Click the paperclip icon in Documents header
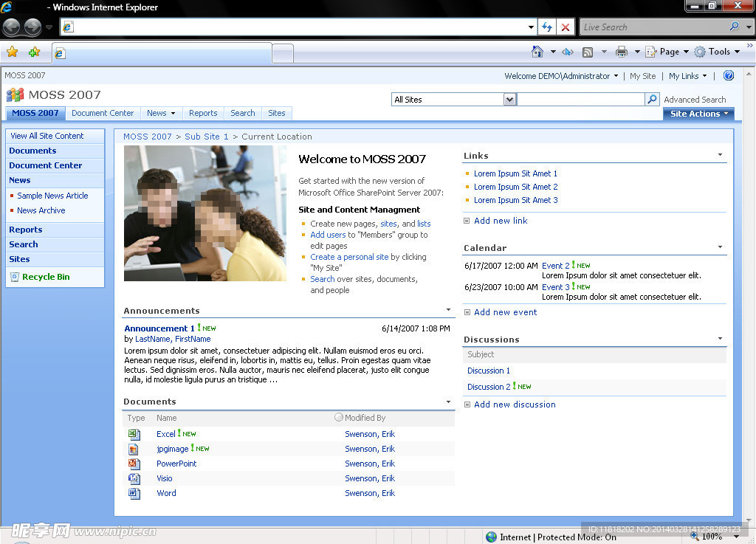The width and height of the screenshot is (756, 544). [339, 417]
